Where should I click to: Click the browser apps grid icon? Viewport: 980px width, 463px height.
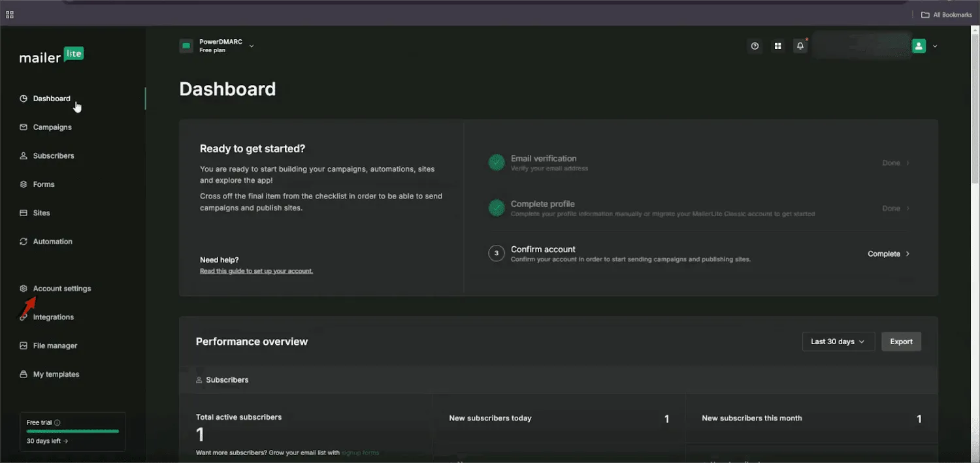point(10,14)
